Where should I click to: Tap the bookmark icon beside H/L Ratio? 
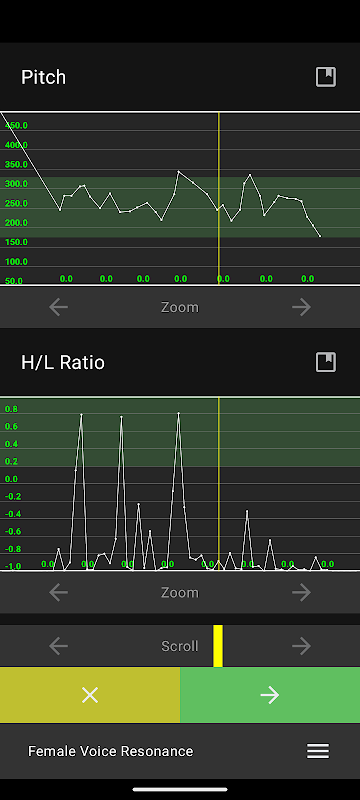click(x=326, y=362)
